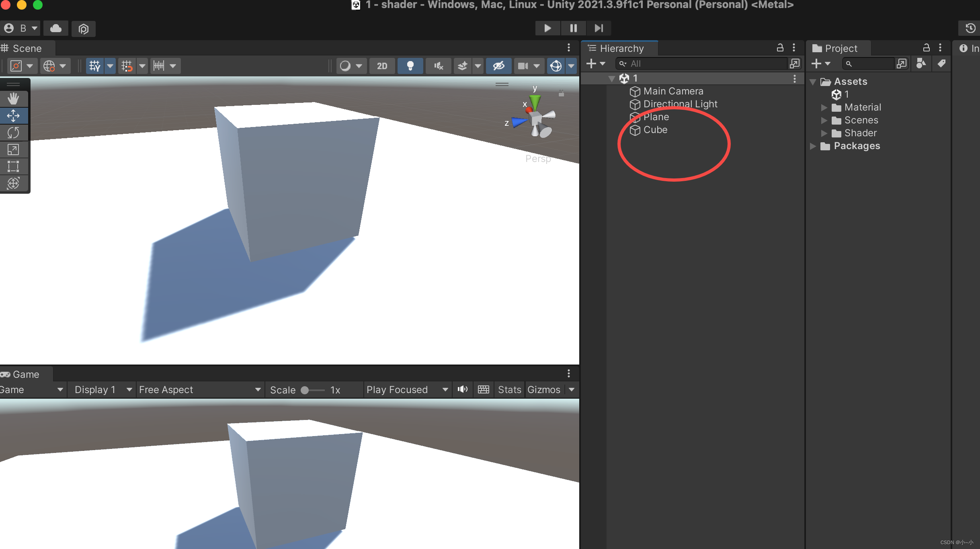This screenshot has width=980, height=549.
Task: Expand the Material folder
Action: [824, 107]
